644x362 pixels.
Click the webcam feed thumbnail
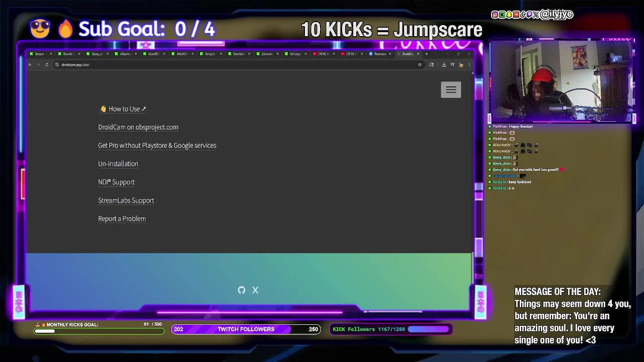561,81
